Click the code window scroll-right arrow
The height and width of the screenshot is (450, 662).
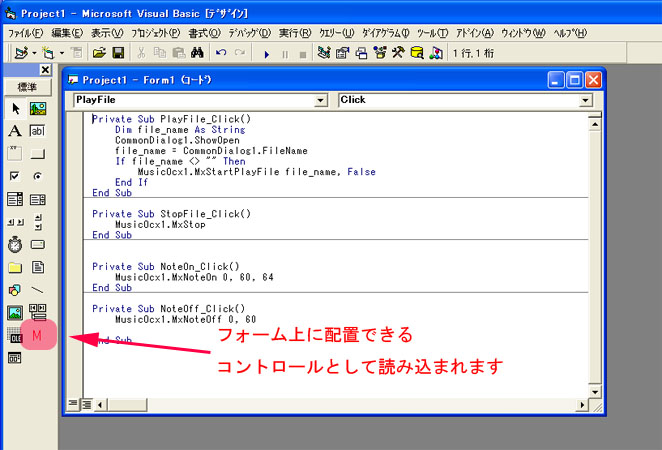[582, 405]
